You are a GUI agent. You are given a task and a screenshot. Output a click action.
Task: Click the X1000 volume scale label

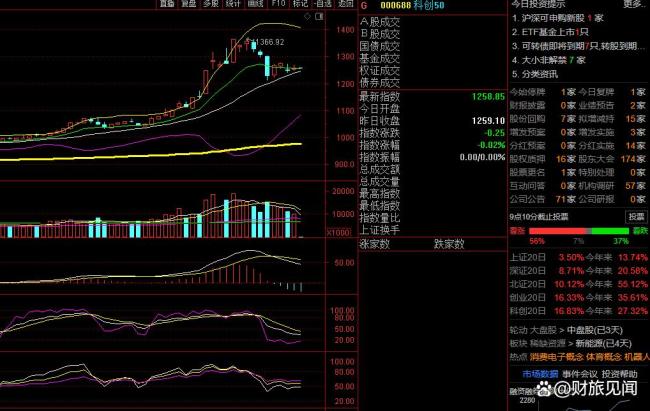pyautogui.click(x=339, y=233)
